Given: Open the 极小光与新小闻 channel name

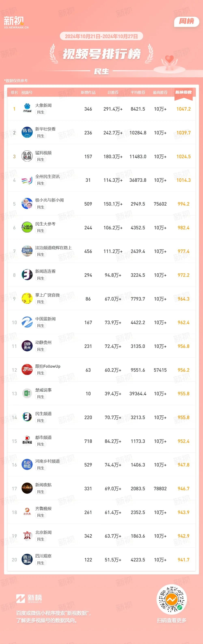Looking at the screenshot, I should (50, 200).
